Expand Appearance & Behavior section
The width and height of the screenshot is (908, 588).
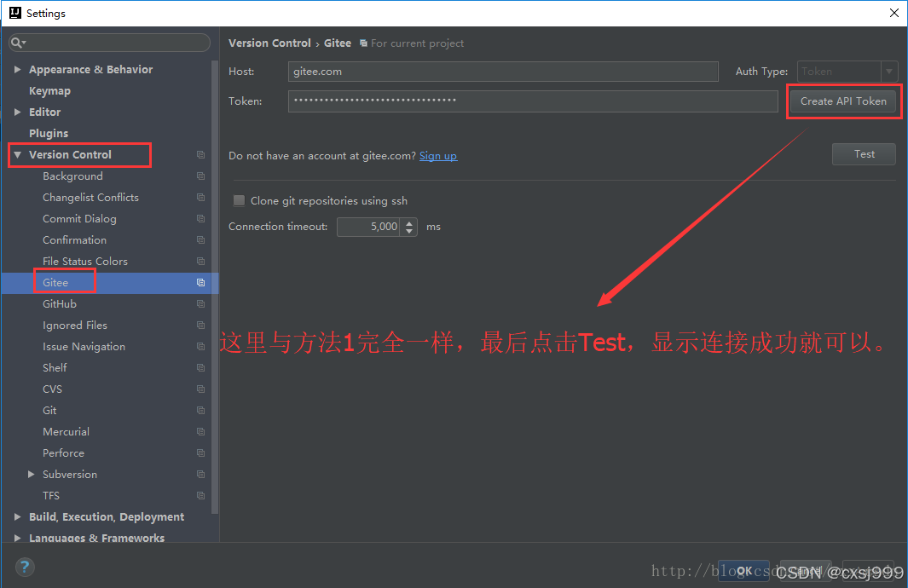tap(17, 69)
